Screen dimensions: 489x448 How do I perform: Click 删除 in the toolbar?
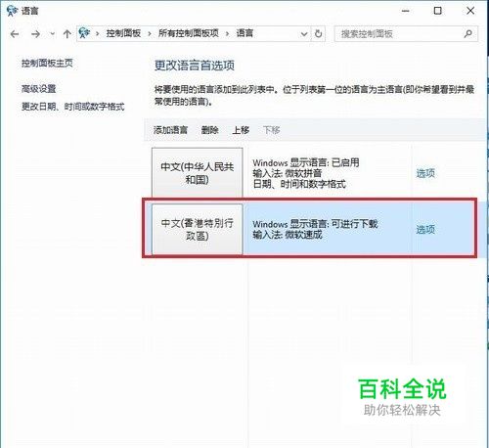(x=209, y=130)
